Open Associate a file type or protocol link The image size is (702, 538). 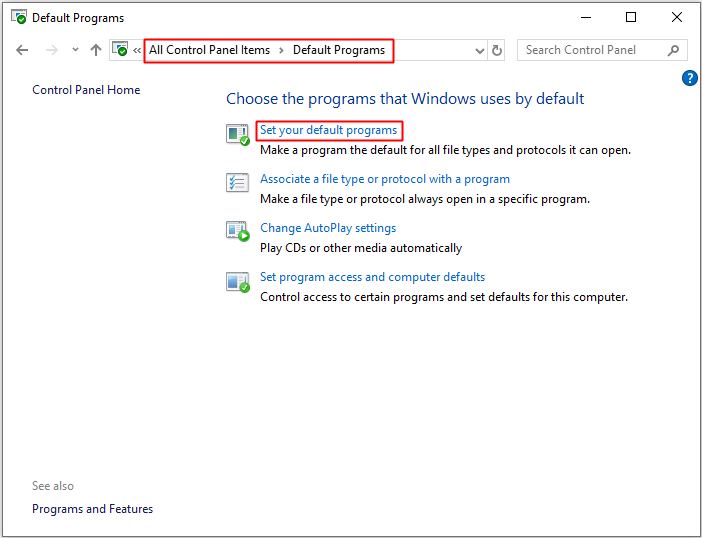click(385, 179)
